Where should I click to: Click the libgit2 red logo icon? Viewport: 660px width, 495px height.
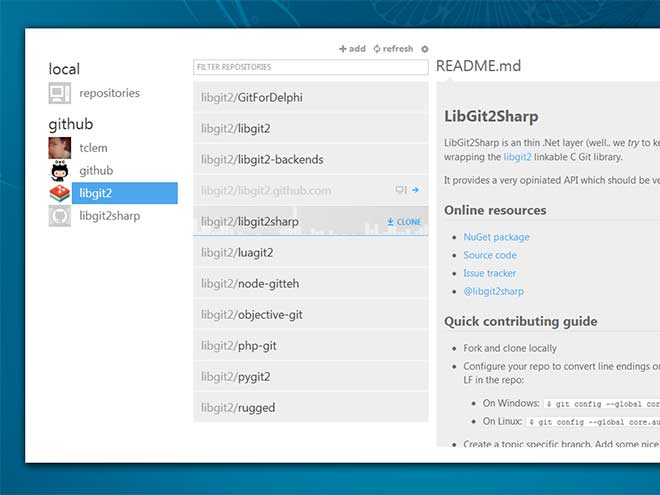(59, 193)
